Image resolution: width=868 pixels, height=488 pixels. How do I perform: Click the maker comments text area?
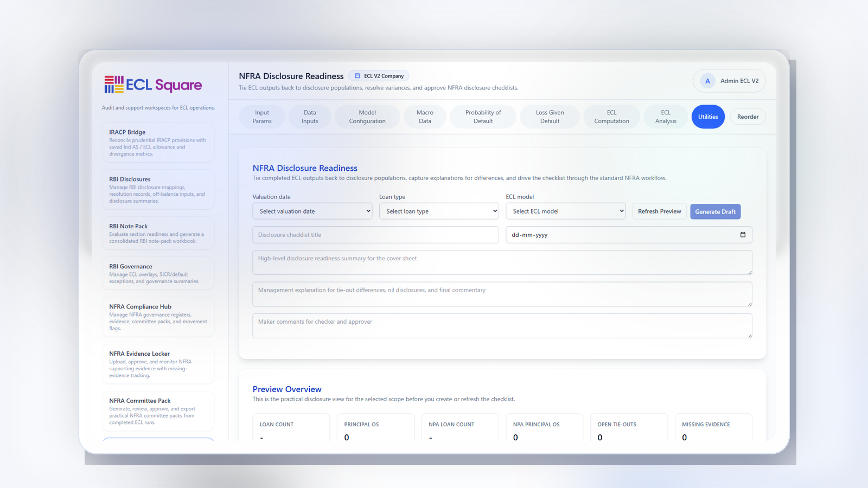(502, 325)
